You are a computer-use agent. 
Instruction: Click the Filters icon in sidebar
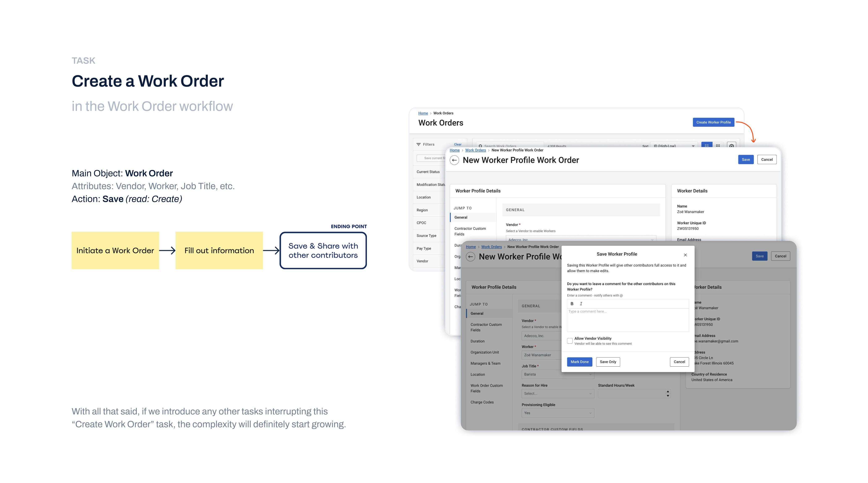[x=418, y=144]
